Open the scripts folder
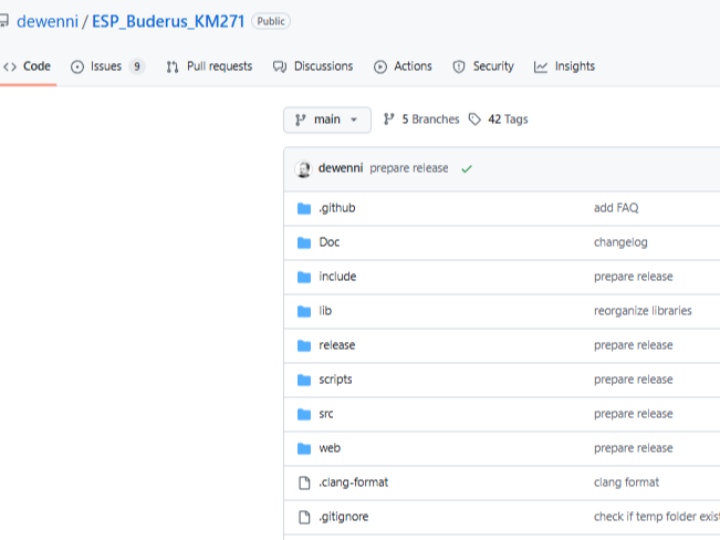 [335, 380]
